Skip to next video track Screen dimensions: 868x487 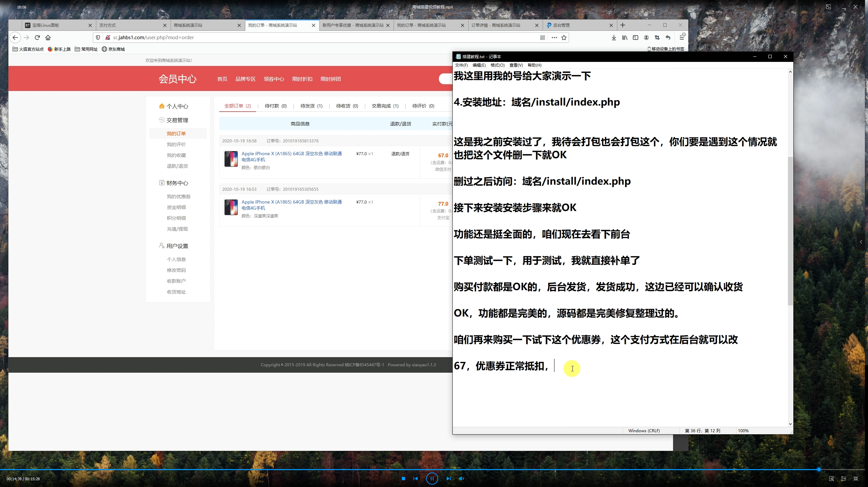tap(448, 479)
